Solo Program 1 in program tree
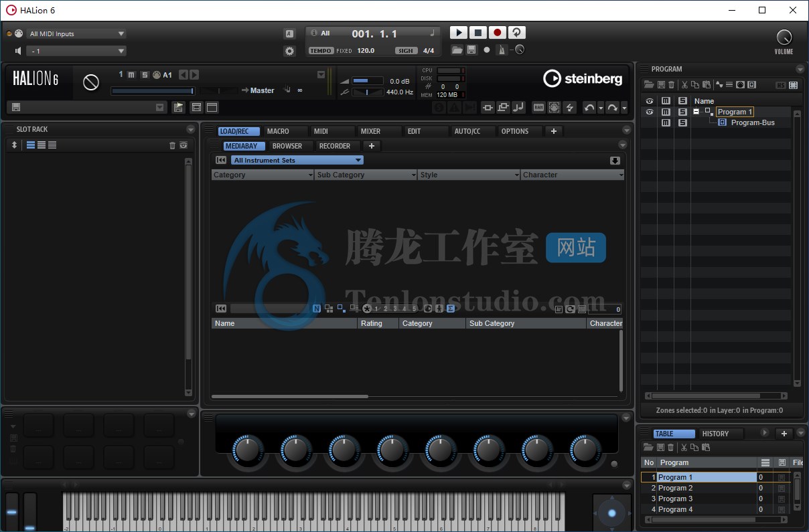 (x=682, y=112)
